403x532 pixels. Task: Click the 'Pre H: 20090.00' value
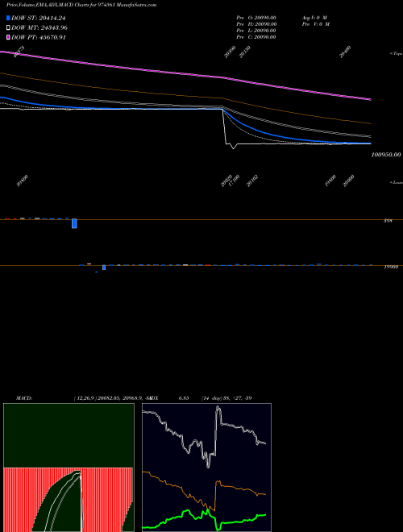[x=256, y=24]
